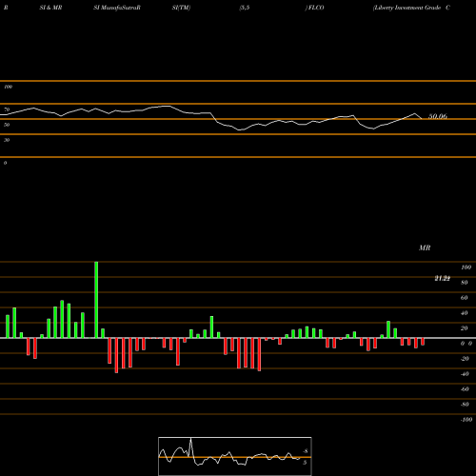476x476 pixels.
Task: Click the RSI scale label 70
Action: [x=7, y=109]
